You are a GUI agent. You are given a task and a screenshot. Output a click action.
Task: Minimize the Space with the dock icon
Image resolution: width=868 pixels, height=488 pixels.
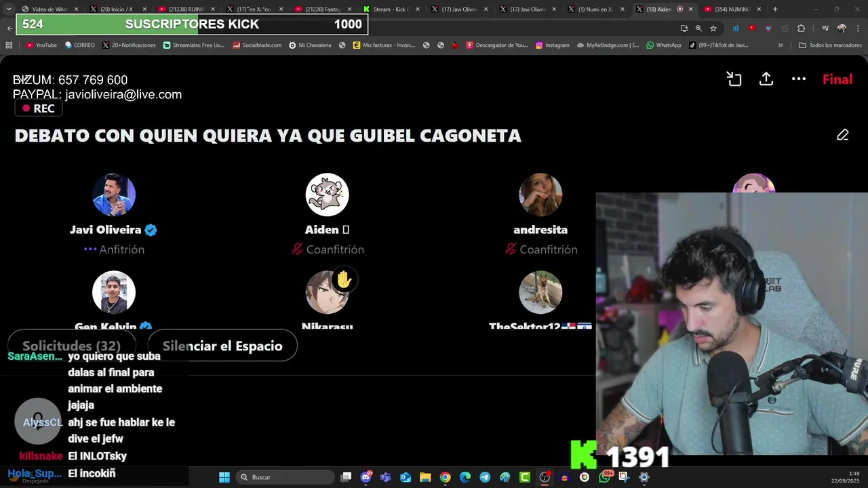coord(734,79)
